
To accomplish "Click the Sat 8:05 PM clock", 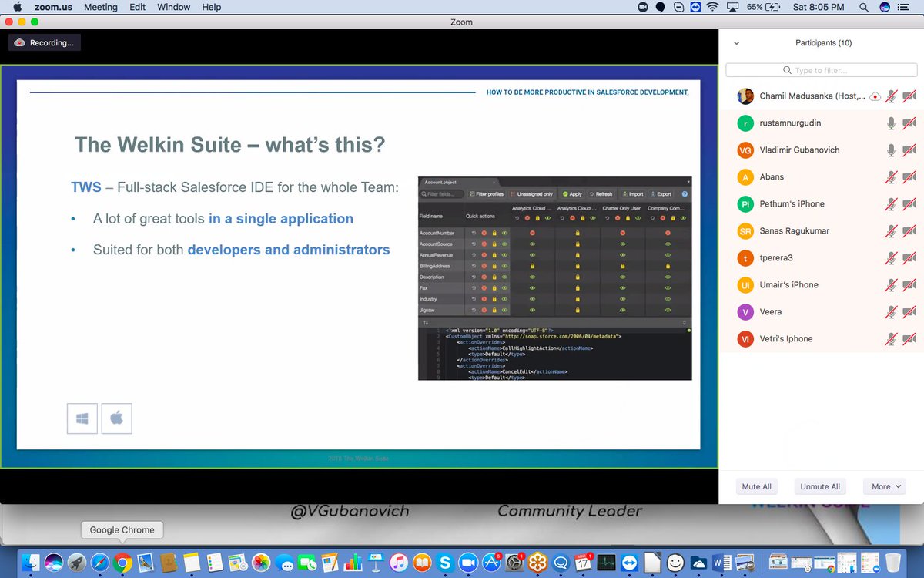I will tap(818, 7).
